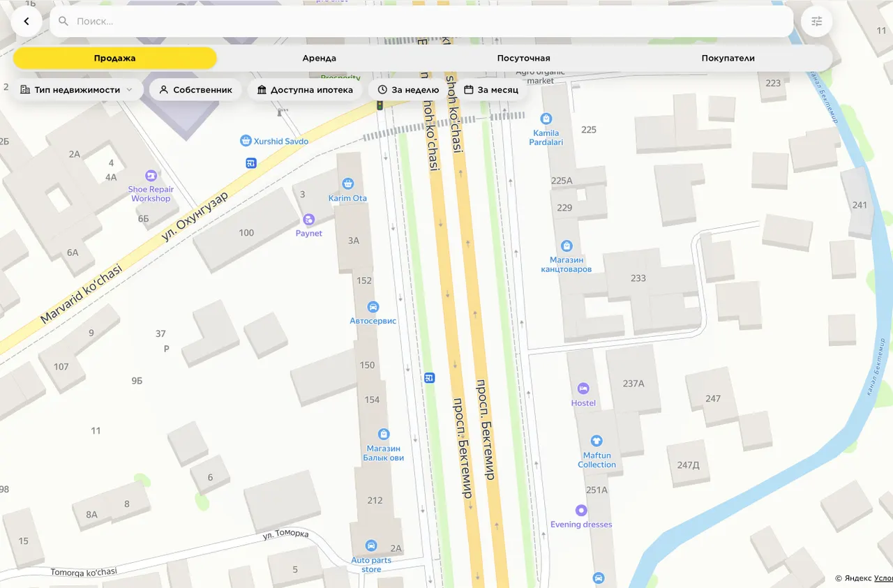
Task: Click the back arrow button
Action: (27, 22)
